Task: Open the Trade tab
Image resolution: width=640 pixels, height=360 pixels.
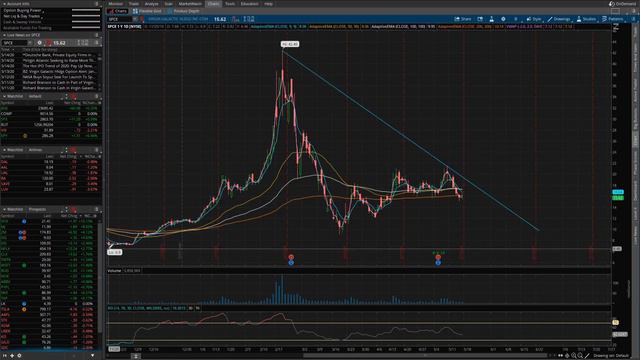Action: point(134,4)
